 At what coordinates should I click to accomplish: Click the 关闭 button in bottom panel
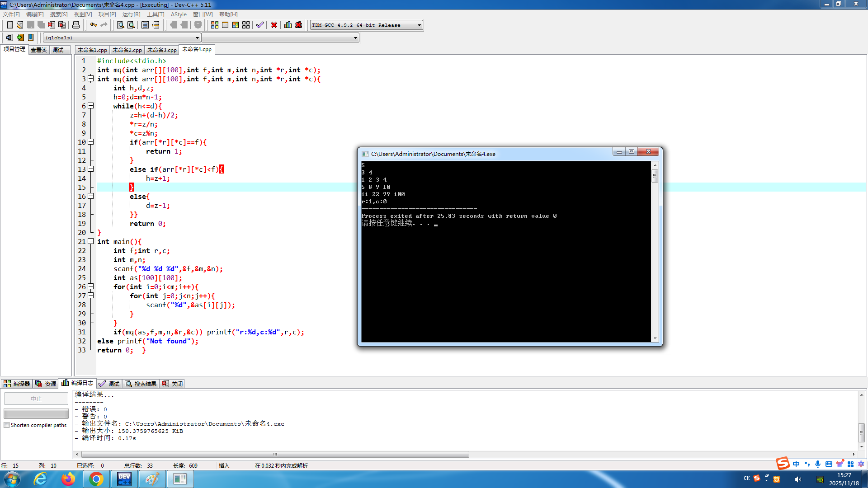173,384
